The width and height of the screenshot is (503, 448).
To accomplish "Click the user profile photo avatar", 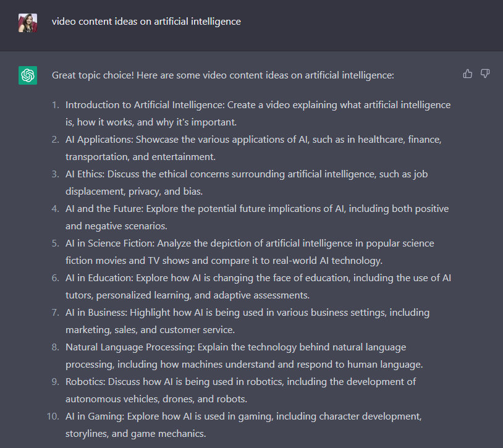I will 28,23.
